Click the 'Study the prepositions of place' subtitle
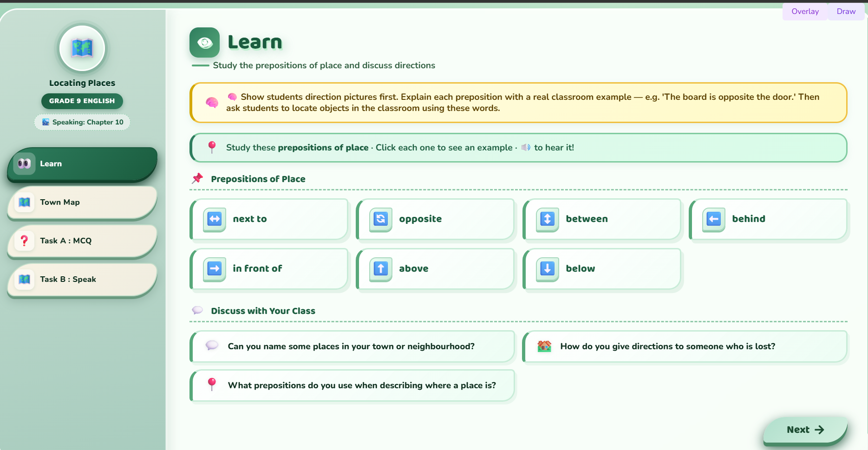Viewport: 868px width, 450px height. [x=324, y=65]
